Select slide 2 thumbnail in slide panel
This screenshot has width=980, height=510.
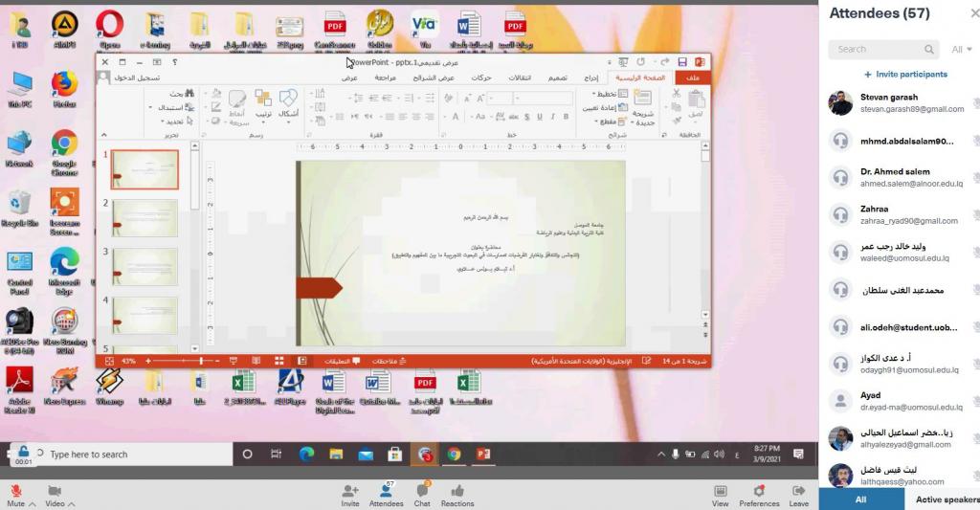(x=145, y=217)
